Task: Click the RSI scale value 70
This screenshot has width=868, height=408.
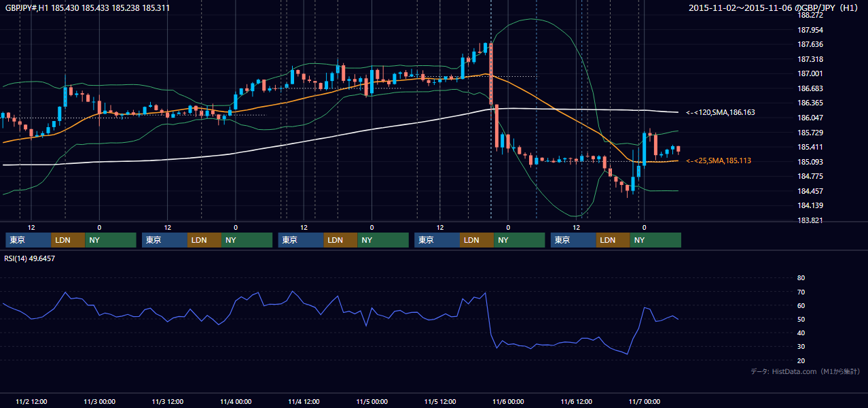Action: tap(801, 292)
